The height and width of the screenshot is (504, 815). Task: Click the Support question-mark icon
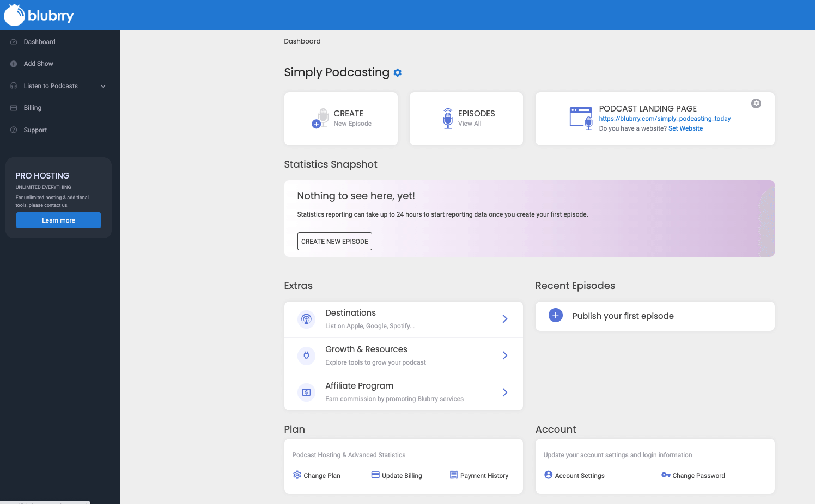[x=14, y=130]
